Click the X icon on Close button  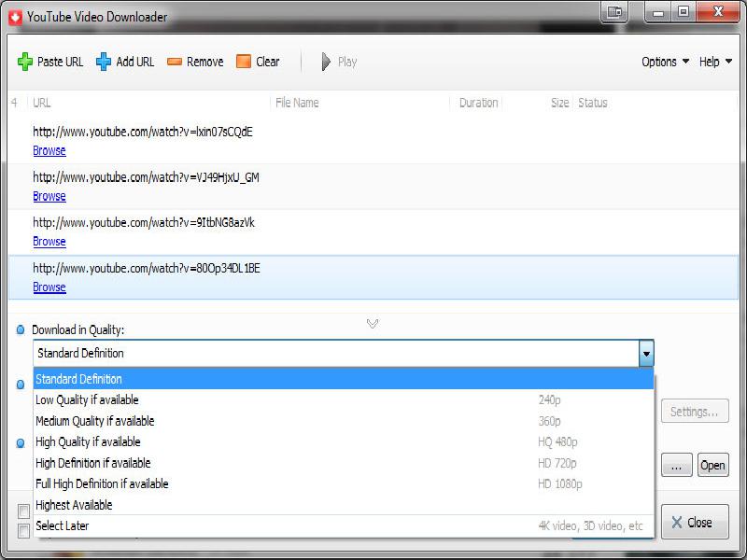click(676, 523)
